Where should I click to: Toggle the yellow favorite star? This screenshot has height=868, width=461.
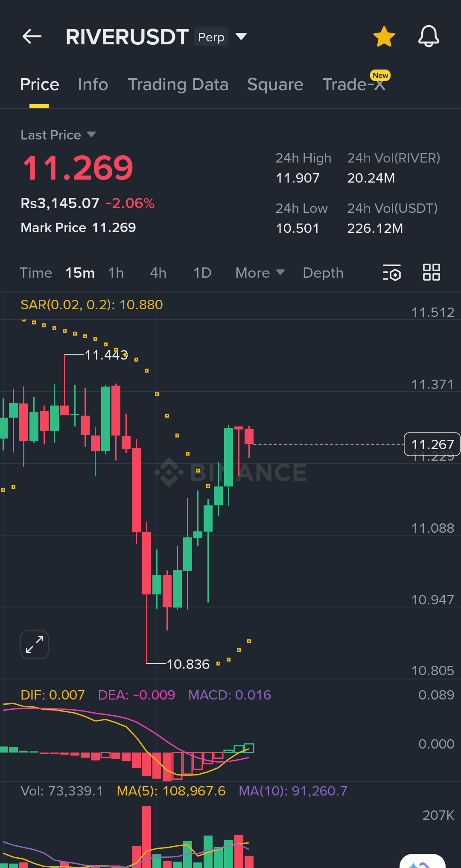(384, 37)
